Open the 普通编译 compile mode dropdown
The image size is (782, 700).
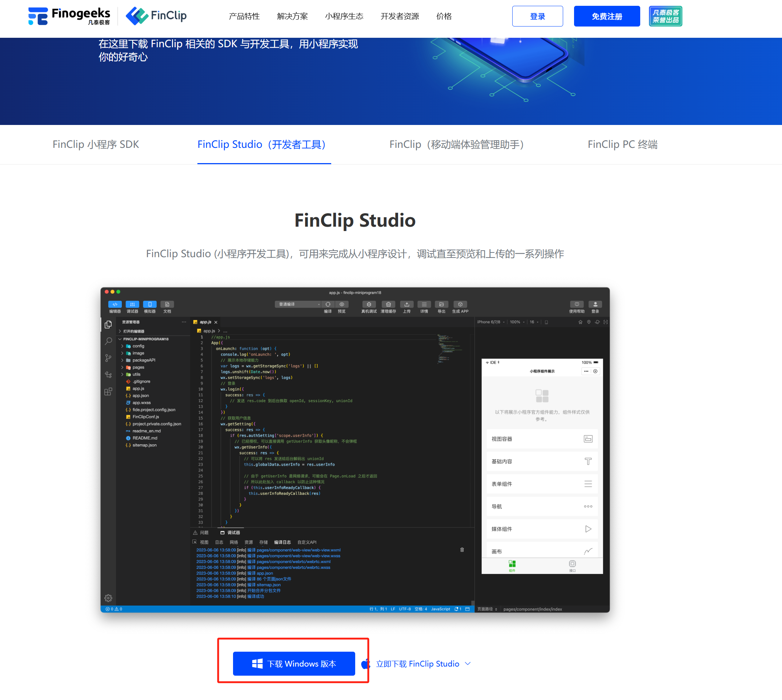click(x=298, y=304)
